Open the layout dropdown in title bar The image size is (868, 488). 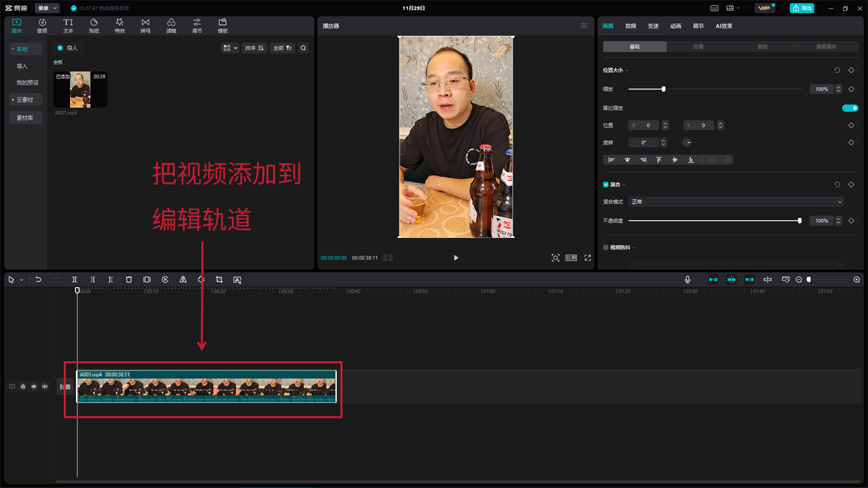[734, 8]
